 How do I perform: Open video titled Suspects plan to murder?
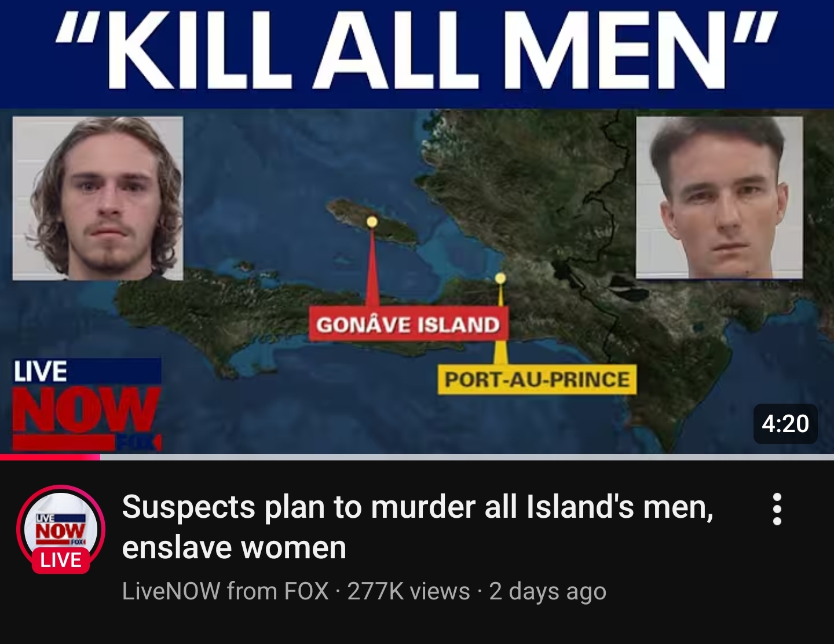point(418,527)
